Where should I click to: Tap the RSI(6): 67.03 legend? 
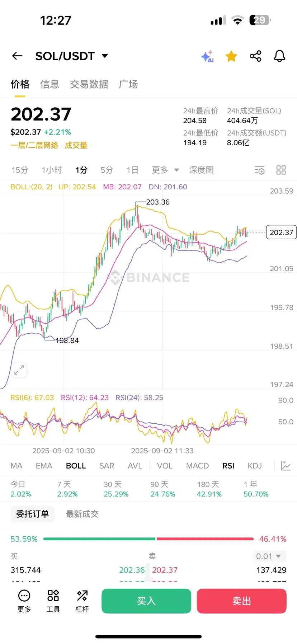32,398
